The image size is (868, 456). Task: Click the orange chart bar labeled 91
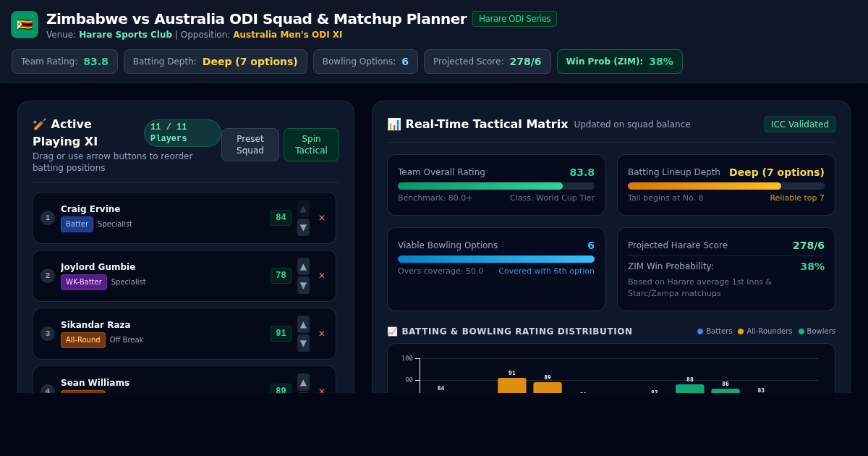click(x=512, y=386)
